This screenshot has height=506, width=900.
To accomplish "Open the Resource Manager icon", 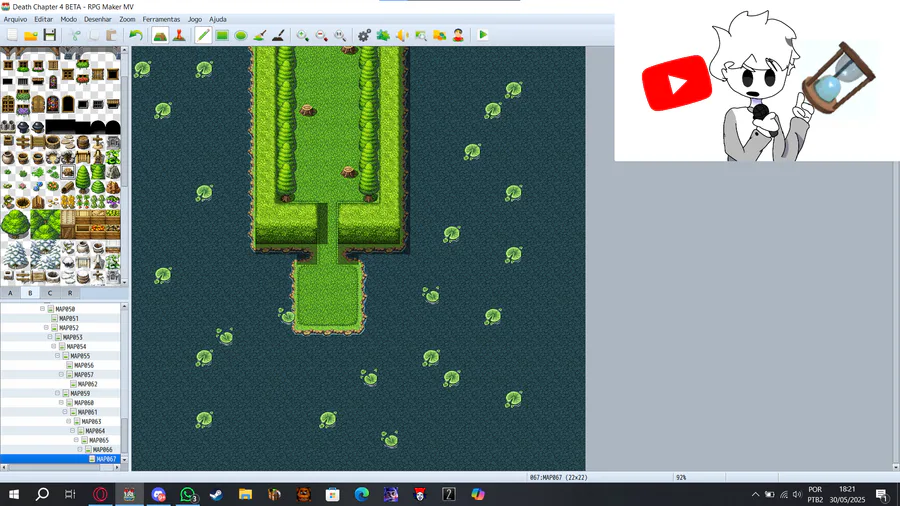I will (x=440, y=35).
